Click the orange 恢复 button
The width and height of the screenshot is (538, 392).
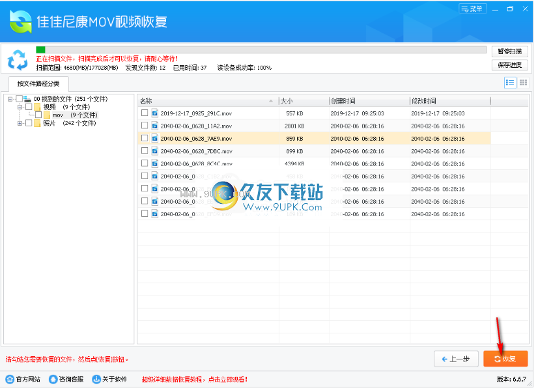click(505, 359)
